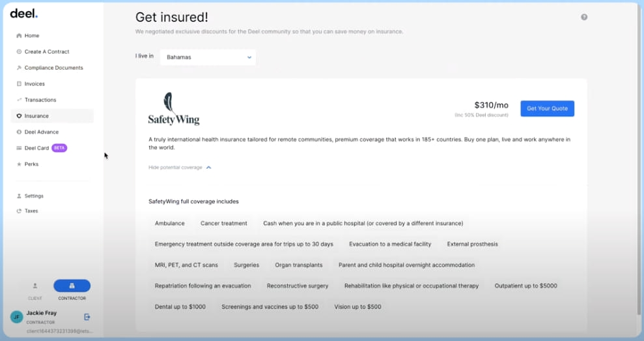Click the Taxes icon in sidebar
644x341 pixels.
click(19, 211)
